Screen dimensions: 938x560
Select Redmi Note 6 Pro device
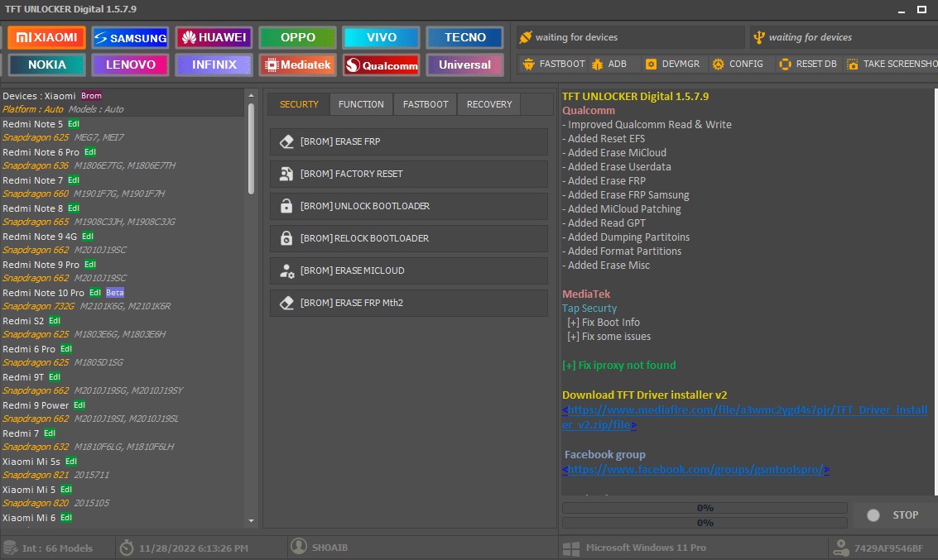41,152
